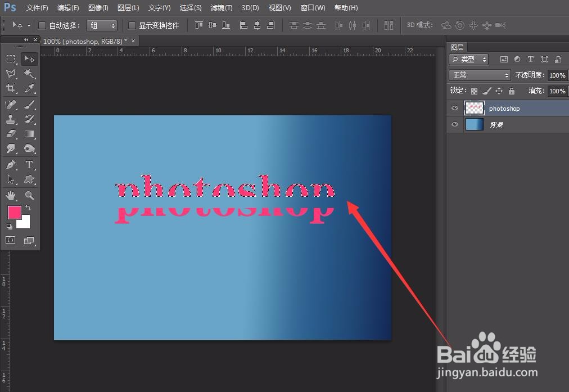569x392 pixels.
Task: Toggle lock all for layer
Action: [511, 91]
